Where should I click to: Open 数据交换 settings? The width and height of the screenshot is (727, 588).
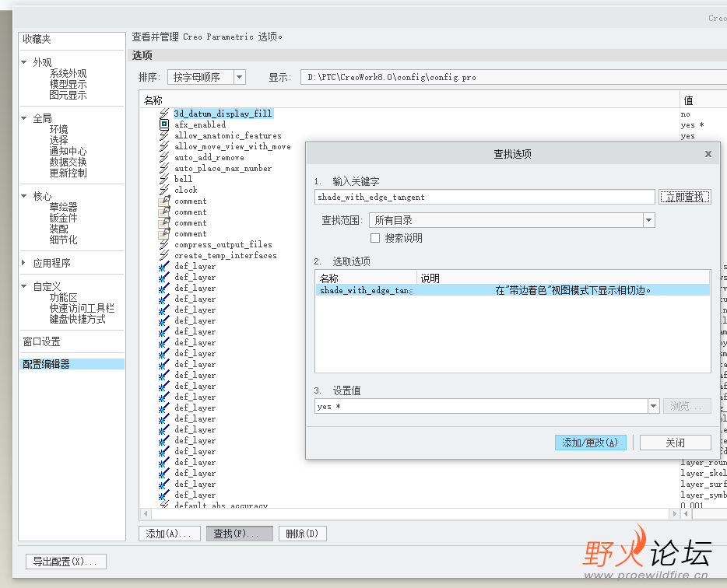[x=68, y=162]
